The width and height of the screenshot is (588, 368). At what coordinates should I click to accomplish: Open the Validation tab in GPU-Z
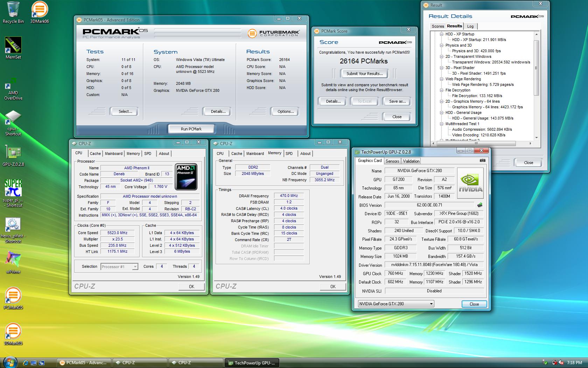coord(411,161)
